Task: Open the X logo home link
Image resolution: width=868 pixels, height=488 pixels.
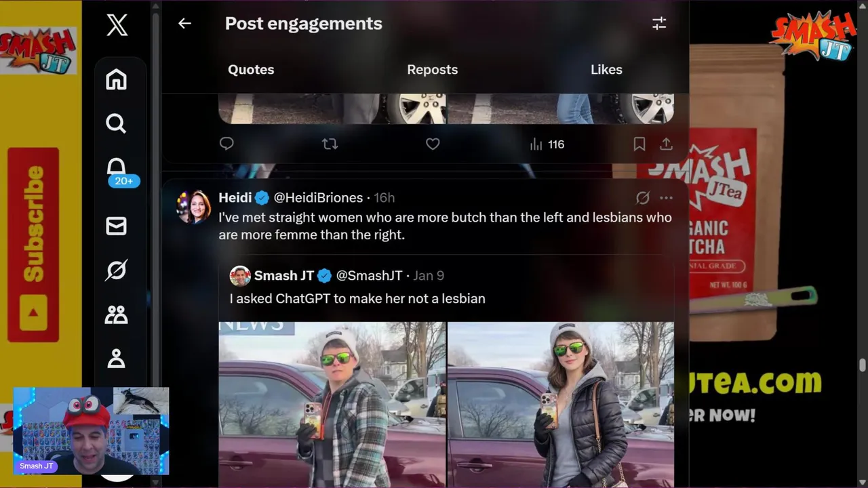Action: 117,26
